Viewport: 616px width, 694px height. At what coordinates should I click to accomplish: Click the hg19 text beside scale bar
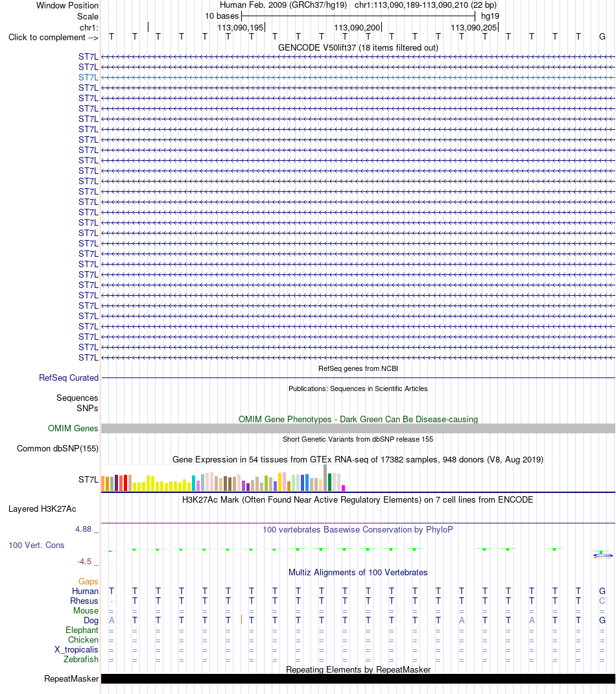coord(490,16)
